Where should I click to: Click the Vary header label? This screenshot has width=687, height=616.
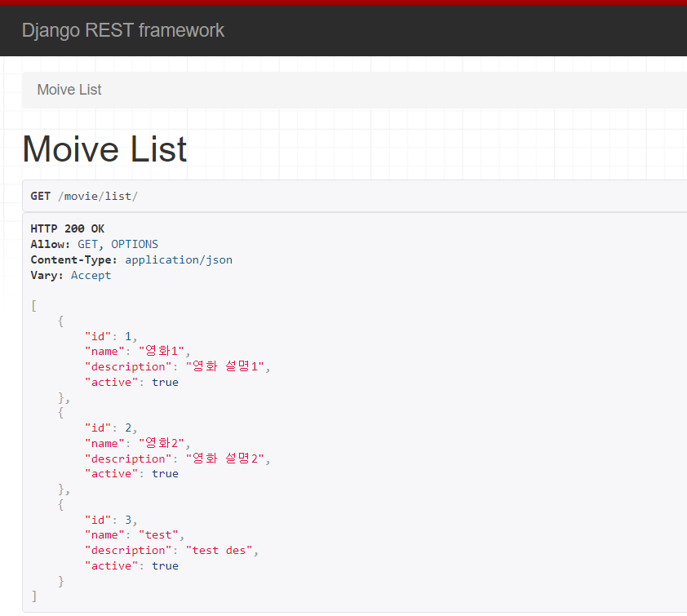pyautogui.click(x=47, y=275)
